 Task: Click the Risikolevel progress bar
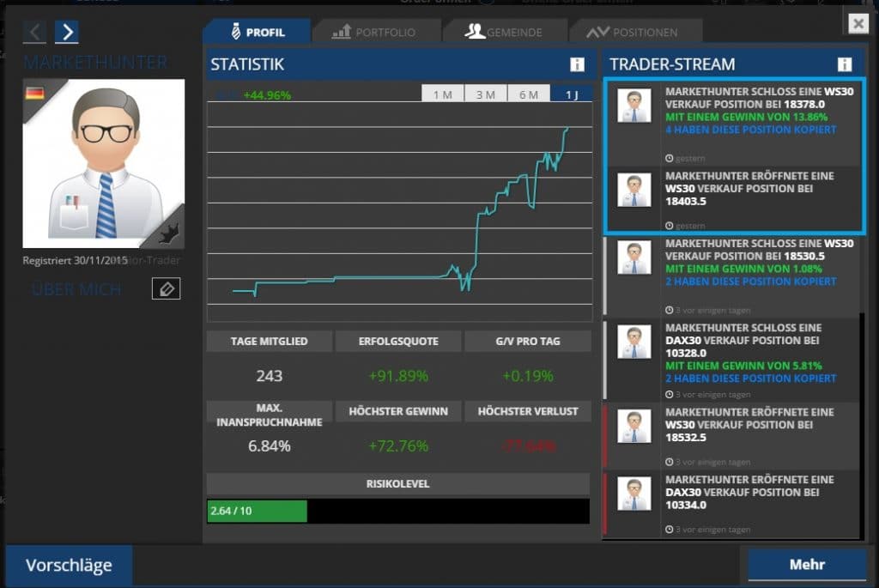398,511
